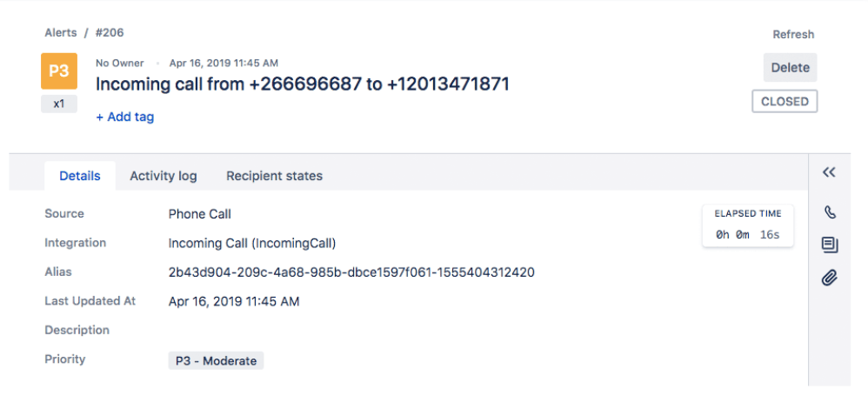This screenshot has height=403, width=868.
Task: Collapse the side panel with double chevron
Action: click(829, 172)
